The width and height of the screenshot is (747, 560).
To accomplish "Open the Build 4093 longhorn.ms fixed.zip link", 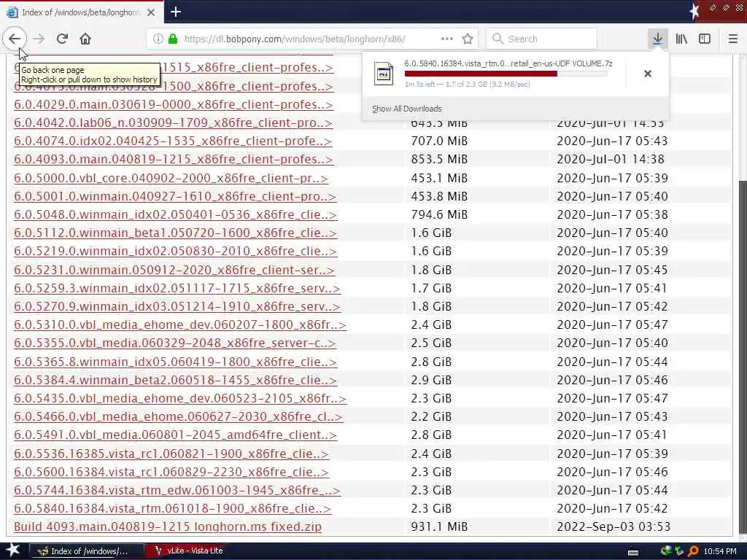I will tap(168, 526).
